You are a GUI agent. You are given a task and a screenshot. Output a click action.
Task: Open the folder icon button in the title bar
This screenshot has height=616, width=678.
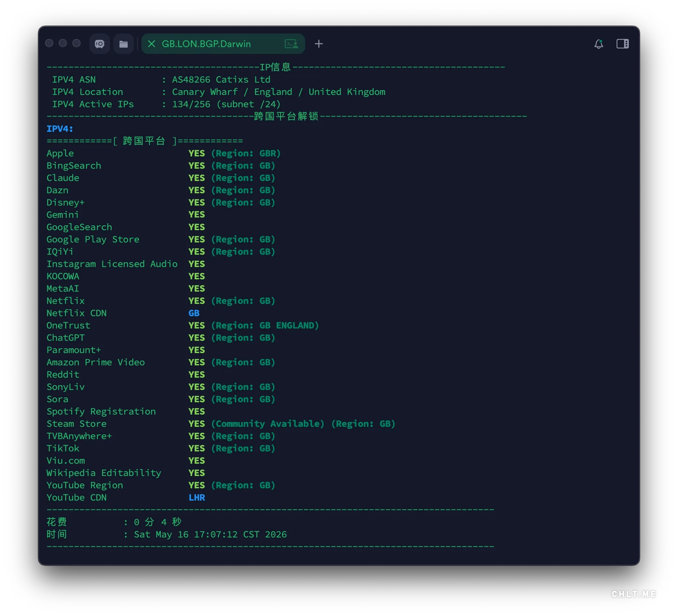(x=123, y=44)
